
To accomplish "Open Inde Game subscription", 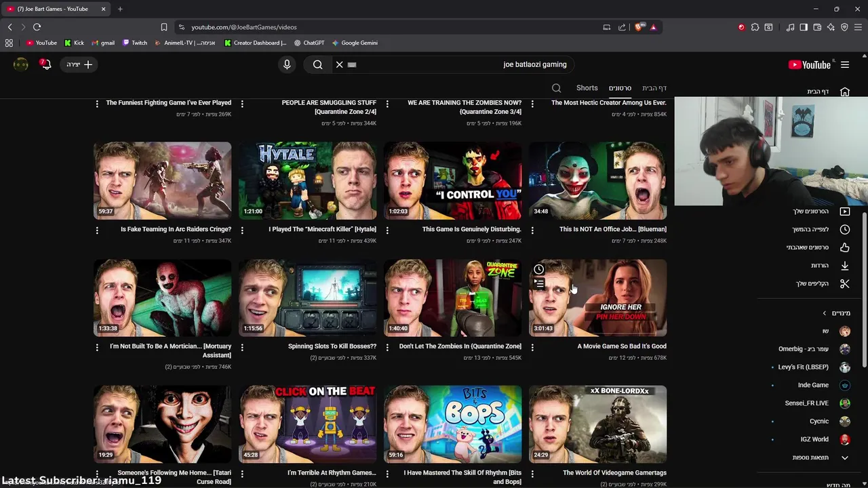I will point(823,385).
